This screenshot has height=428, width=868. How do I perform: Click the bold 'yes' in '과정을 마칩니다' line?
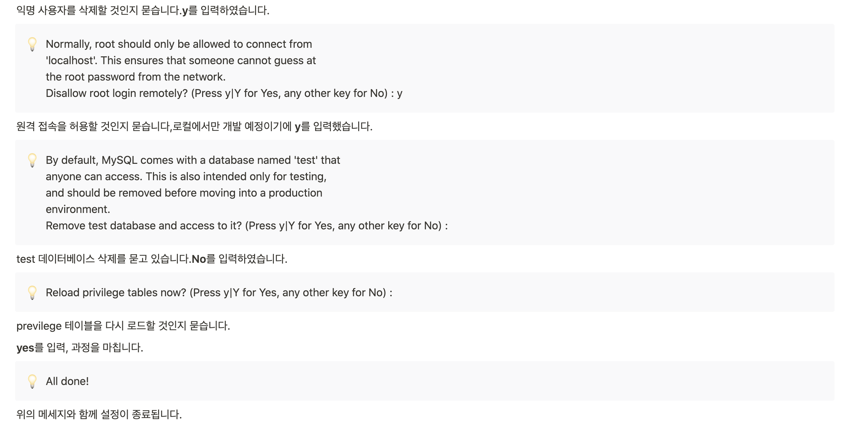point(25,348)
